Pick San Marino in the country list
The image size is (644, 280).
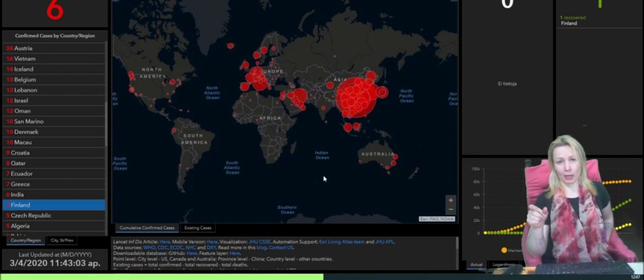pyautogui.click(x=54, y=121)
